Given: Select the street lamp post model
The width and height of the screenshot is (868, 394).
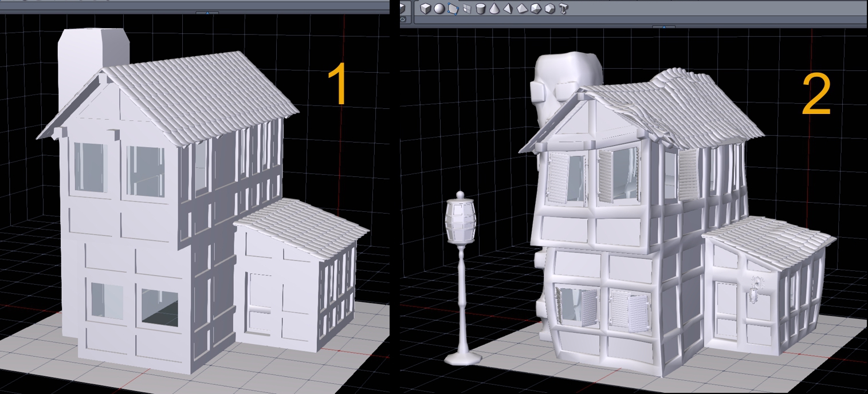Looking at the screenshot, I should 461,278.
